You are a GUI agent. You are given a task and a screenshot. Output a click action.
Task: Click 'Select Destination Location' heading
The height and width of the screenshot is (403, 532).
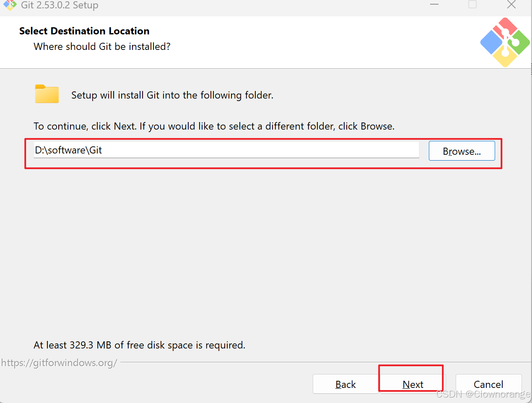pyautogui.click(x=84, y=31)
